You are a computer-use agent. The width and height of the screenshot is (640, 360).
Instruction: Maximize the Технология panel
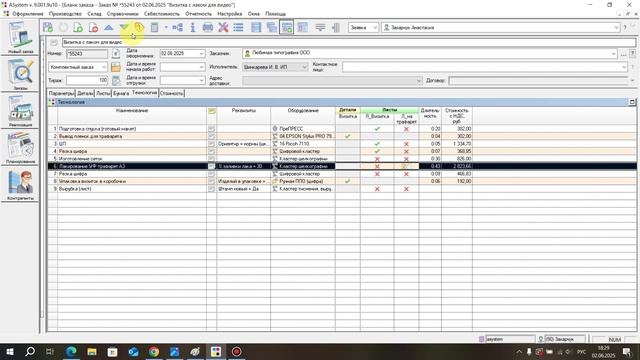pos(632,102)
